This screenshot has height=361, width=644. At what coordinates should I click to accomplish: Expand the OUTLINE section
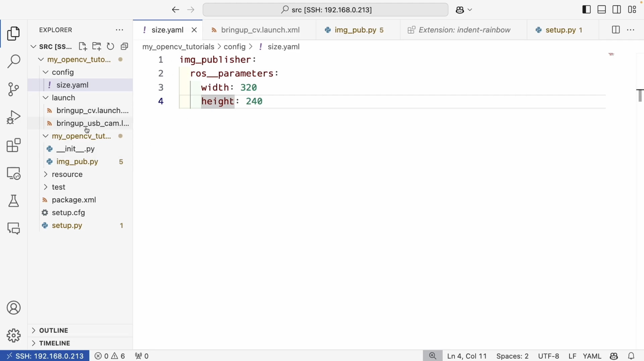(x=54, y=330)
